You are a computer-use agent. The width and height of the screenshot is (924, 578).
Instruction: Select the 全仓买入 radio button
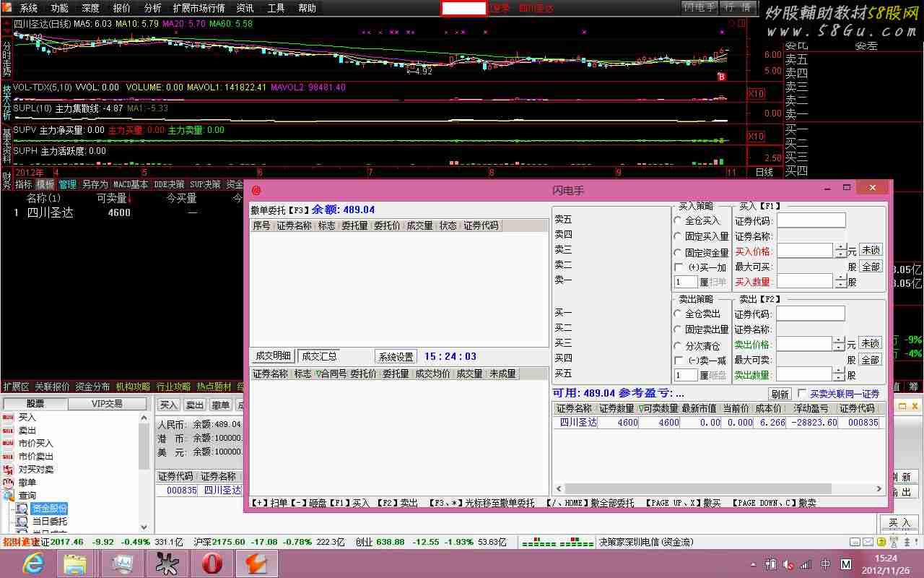678,220
